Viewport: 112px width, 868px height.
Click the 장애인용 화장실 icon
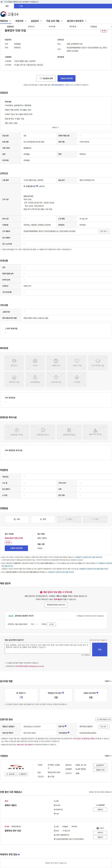click(x=69, y=432)
